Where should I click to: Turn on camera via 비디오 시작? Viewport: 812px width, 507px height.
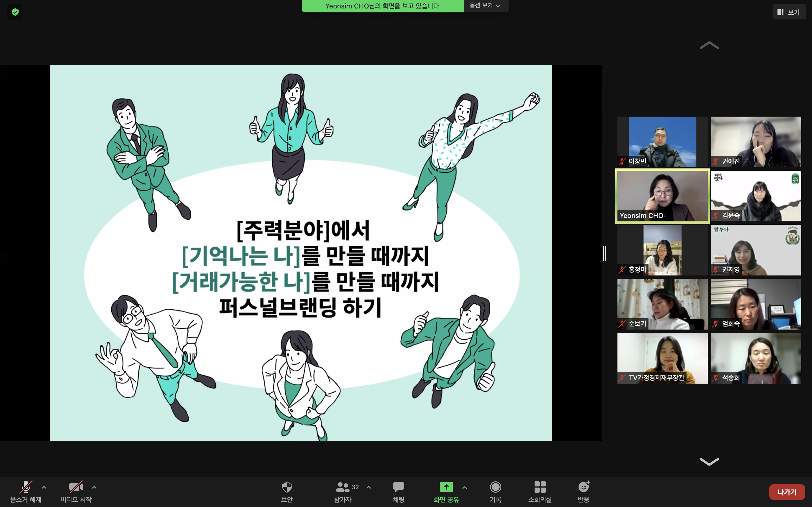click(x=76, y=487)
